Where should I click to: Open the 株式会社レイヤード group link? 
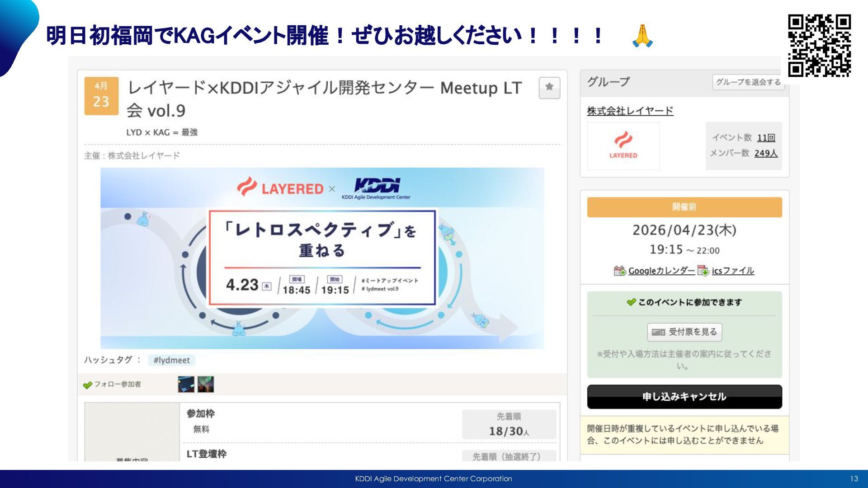click(x=630, y=111)
